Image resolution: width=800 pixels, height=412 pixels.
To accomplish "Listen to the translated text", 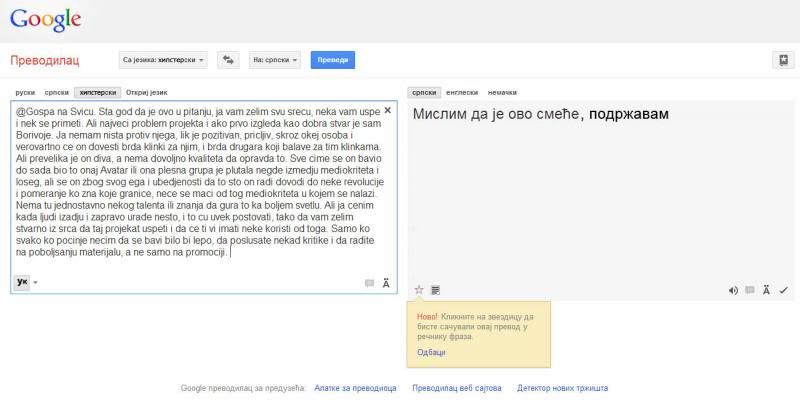I will click(x=733, y=290).
